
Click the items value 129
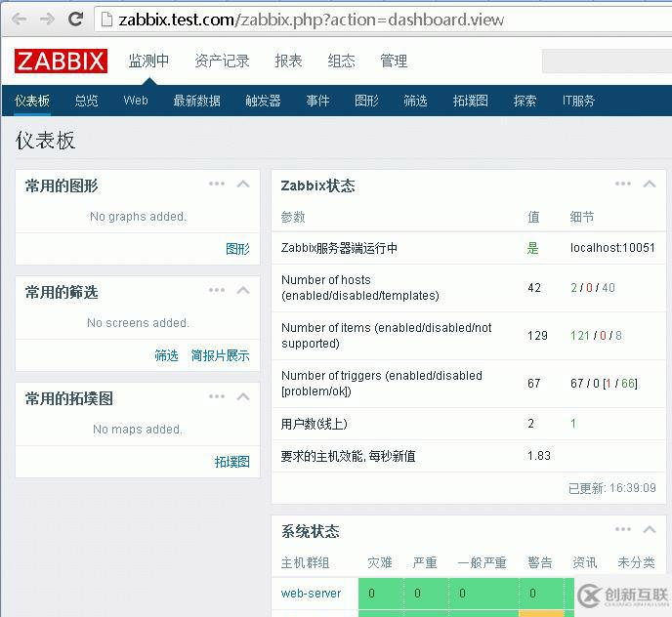point(537,335)
